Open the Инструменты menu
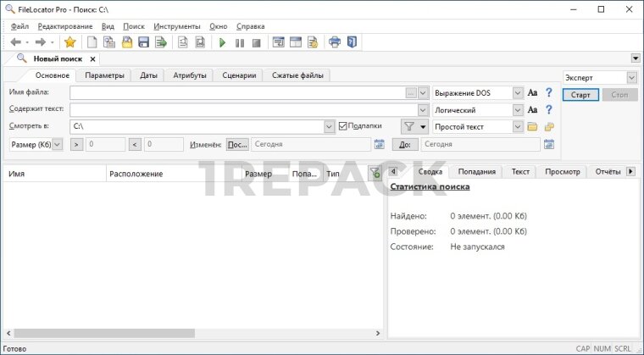The image size is (644, 355). click(x=177, y=26)
